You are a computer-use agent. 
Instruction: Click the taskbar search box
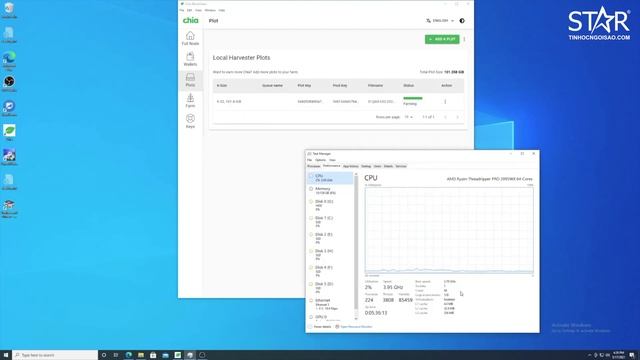coord(55,355)
